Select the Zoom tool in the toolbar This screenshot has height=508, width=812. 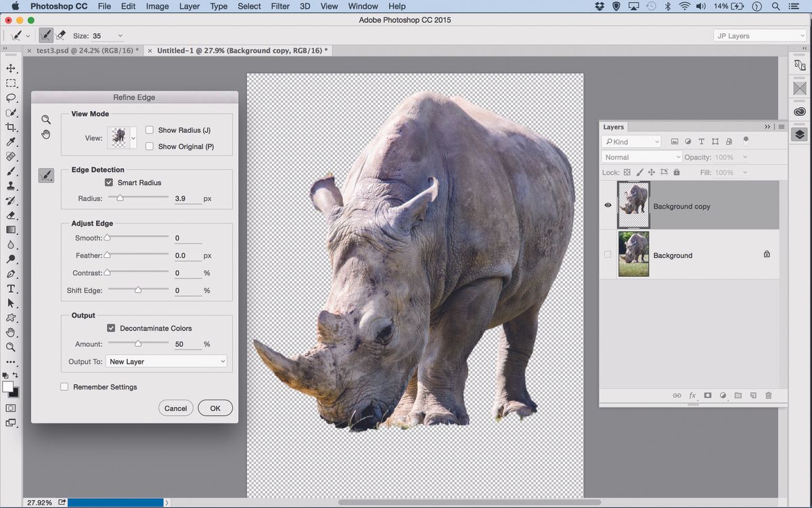(x=10, y=347)
